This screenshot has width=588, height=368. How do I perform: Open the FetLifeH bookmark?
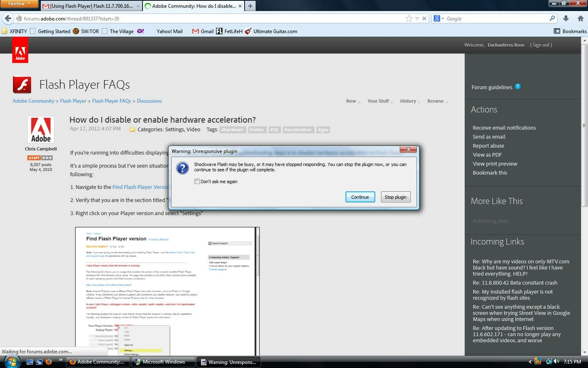229,31
